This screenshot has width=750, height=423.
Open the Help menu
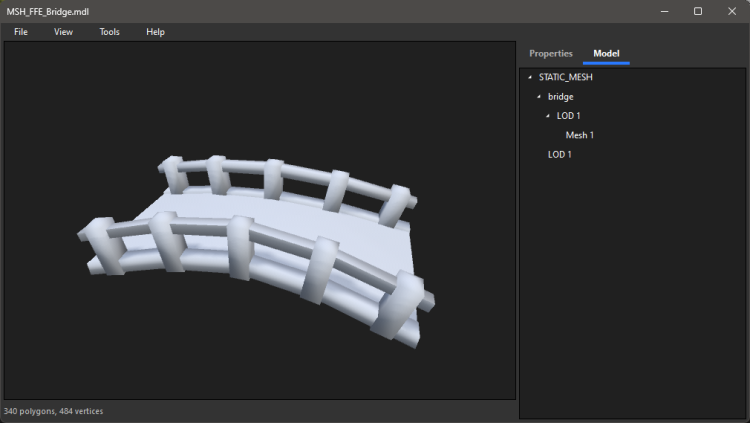tap(155, 32)
